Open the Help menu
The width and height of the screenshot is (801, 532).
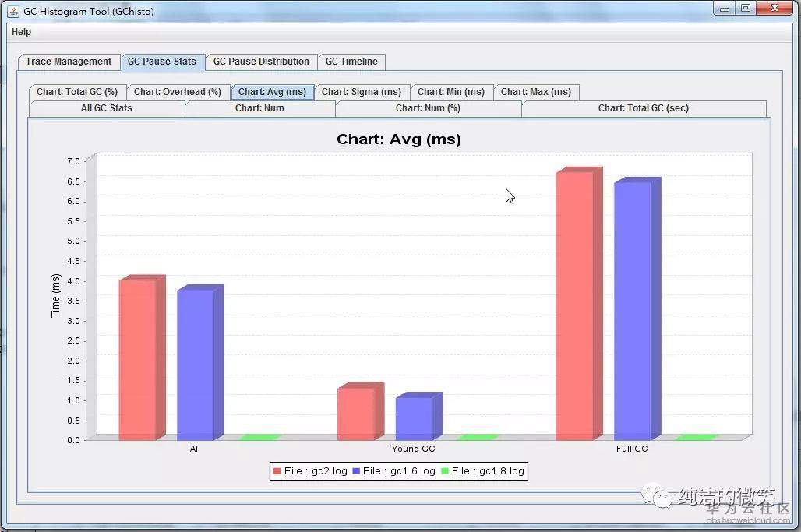coord(22,32)
